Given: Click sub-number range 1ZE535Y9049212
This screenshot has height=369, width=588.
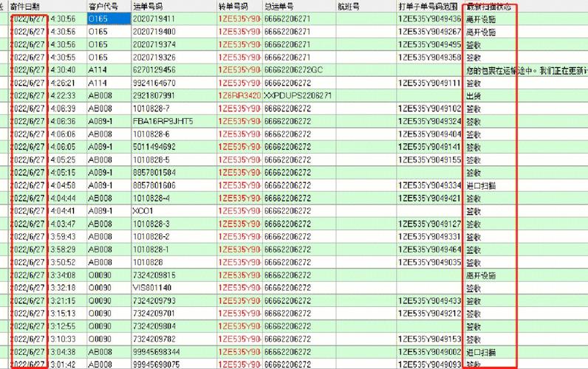Looking at the screenshot, I should coord(430,313).
